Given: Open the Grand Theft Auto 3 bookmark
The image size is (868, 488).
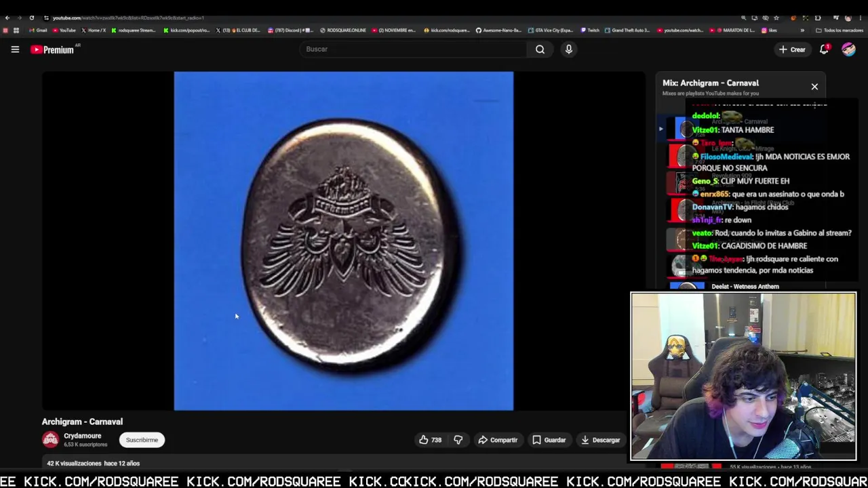Looking at the screenshot, I should (627, 30).
